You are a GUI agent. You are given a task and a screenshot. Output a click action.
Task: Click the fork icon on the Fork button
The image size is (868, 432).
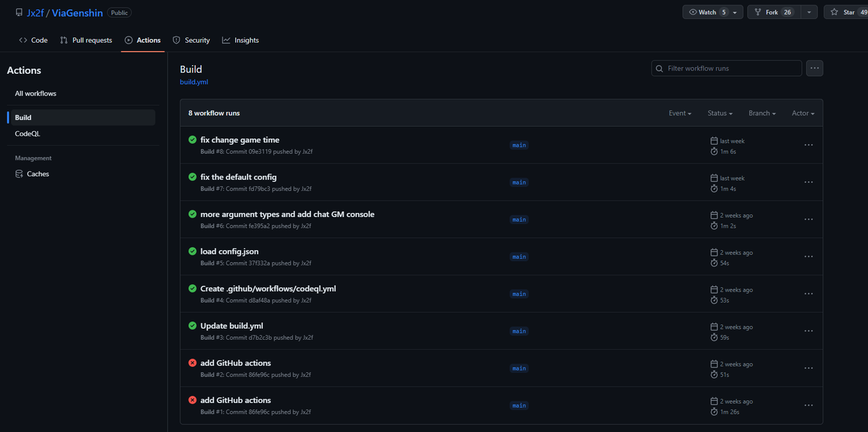pyautogui.click(x=757, y=12)
